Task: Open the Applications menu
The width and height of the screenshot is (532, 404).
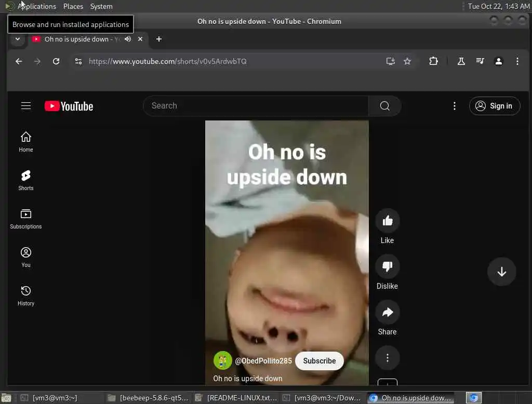Action: [37, 6]
